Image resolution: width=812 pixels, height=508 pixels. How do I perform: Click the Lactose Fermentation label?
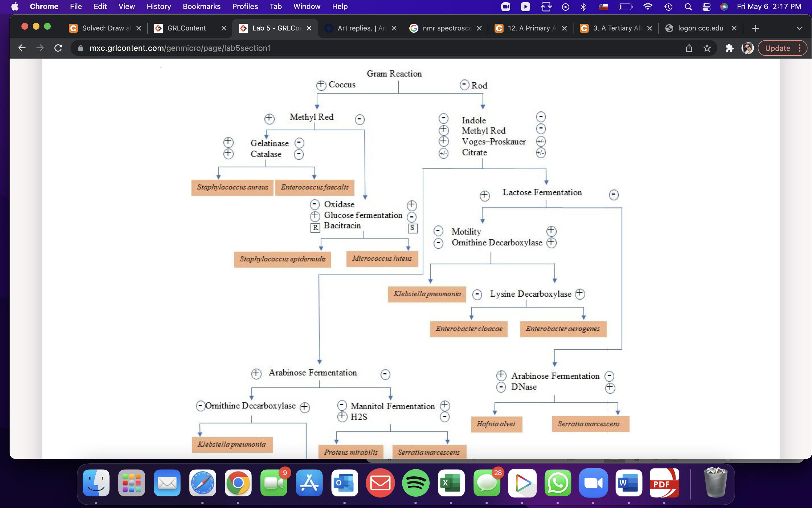click(x=542, y=192)
